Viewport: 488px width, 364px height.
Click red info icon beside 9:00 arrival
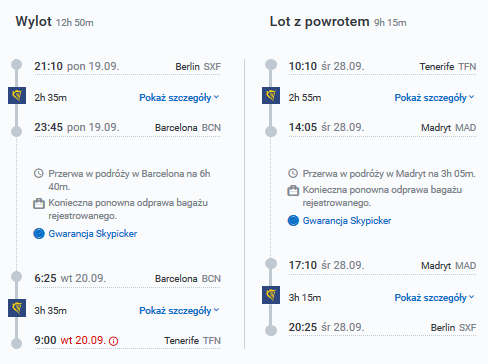click(114, 341)
